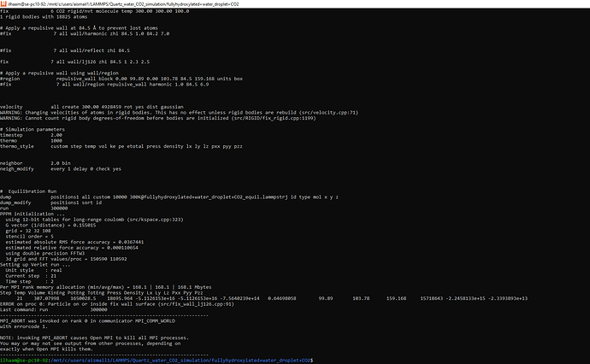
Task: Click Lz value 159.168 in thermo output
Action: (397, 299)
